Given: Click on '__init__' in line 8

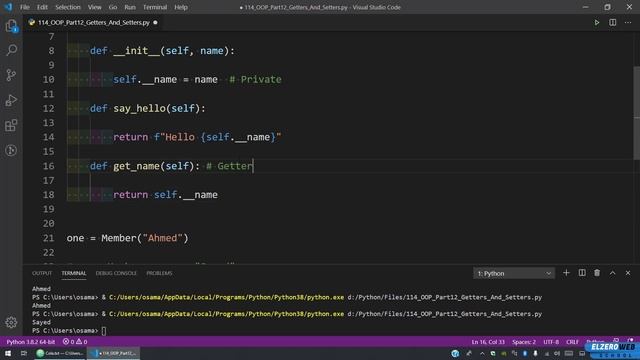Looking at the screenshot, I should pyautogui.click(x=136, y=51).
